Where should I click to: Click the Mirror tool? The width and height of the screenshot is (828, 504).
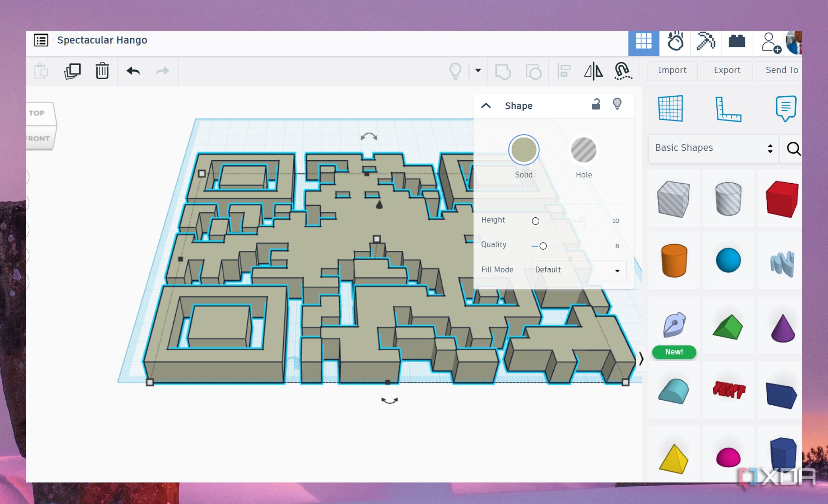click(x=594, y=71)
